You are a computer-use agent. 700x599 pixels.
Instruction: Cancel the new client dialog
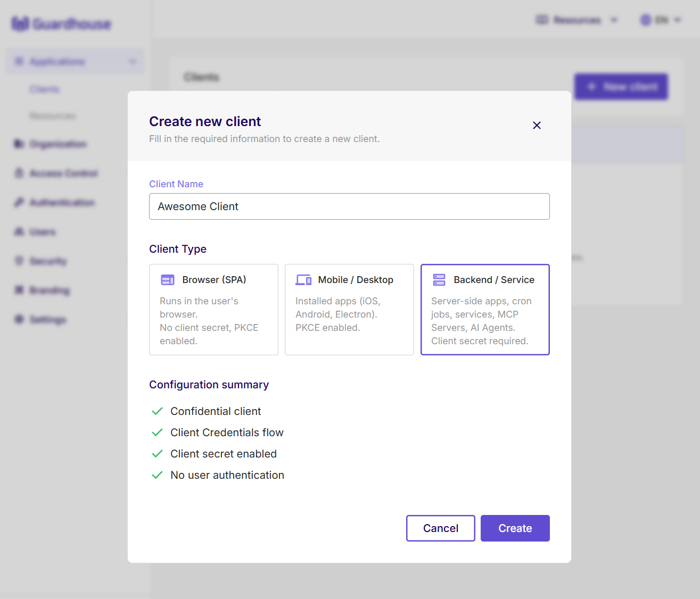440,528
